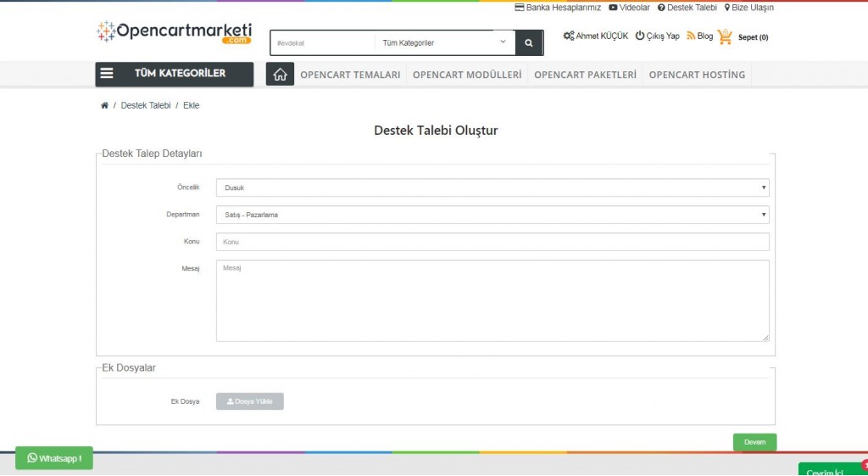Open Banka Hesaplarımız link
Viewport: 868px width, 476px height.
click(558, 8)
